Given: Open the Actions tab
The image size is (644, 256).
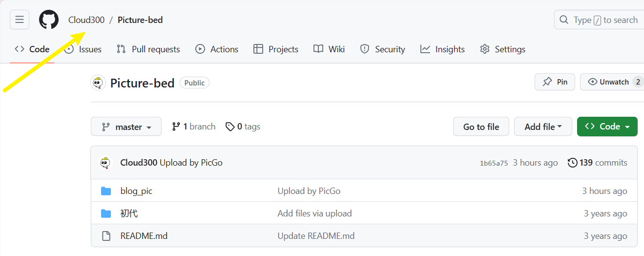Looking at the screenshot, I should (x=217, y=49).
